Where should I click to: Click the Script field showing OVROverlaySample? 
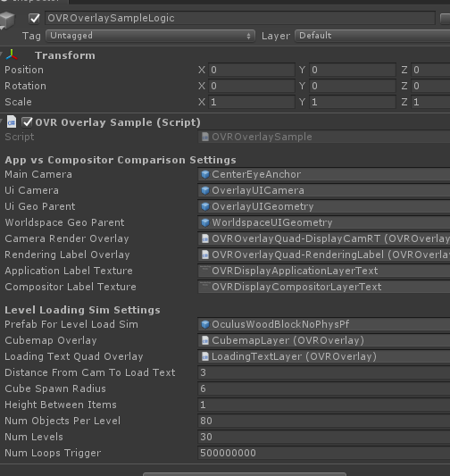pos(324,137)
